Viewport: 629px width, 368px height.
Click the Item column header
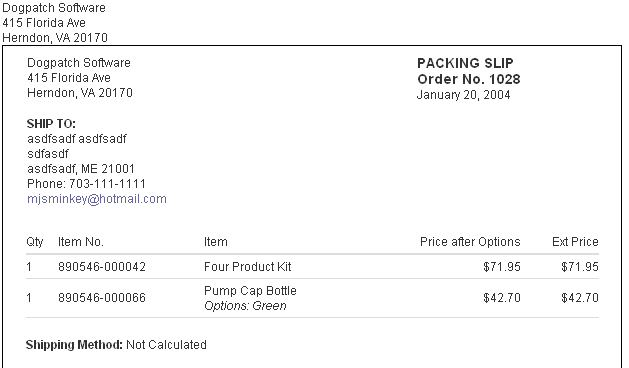(x=215, y=242)
